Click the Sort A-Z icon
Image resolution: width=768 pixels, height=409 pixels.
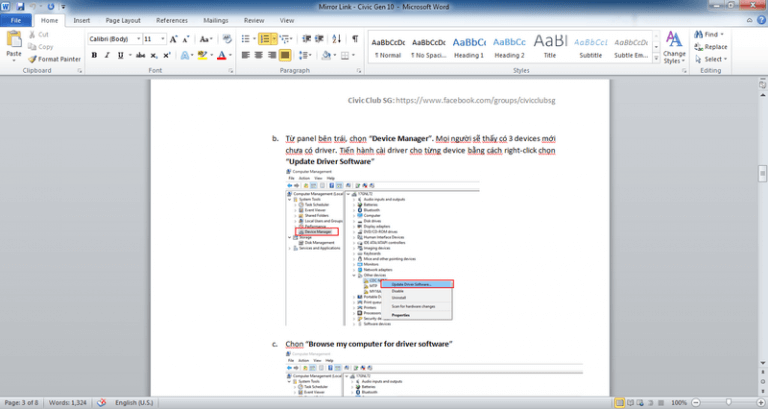click(x=337, y=39)
